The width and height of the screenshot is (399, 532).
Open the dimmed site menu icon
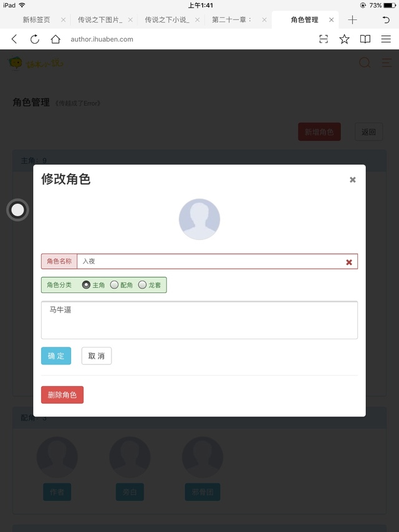[x=387, y=62]
